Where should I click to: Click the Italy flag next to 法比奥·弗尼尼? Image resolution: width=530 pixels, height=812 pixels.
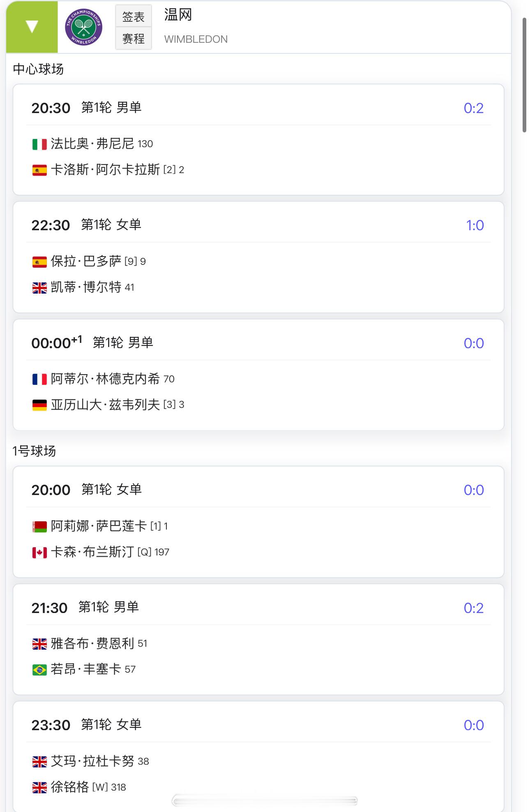click(x=39, y=144)
